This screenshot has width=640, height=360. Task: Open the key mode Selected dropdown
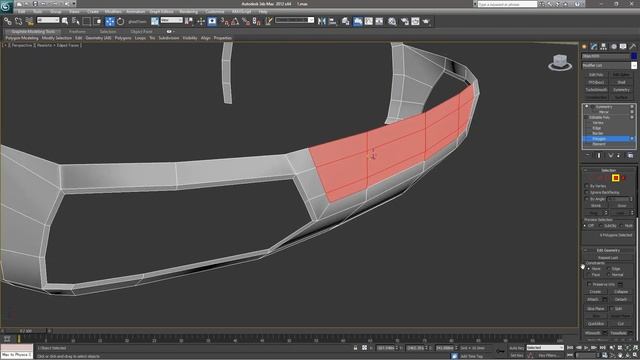(x=545, y=348)
